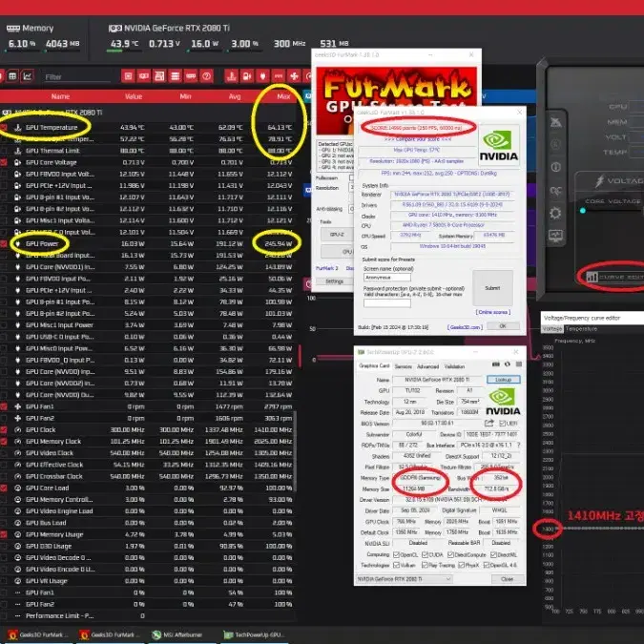Sort the sensor list by Max column header
Viewport: 644px width, 644px height.
(x=283, y=96)
